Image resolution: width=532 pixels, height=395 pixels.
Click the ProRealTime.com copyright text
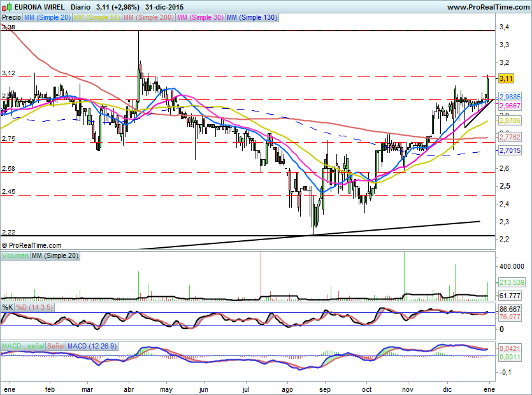(32, 245)
